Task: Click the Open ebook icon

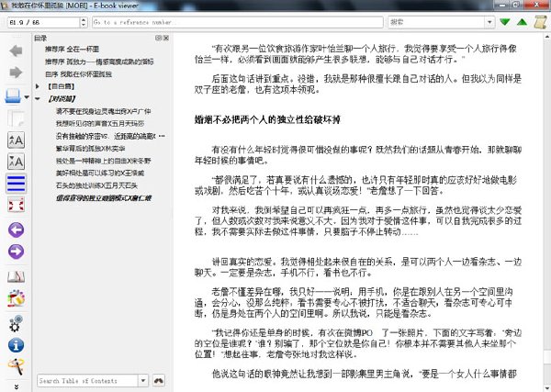Action: click(x=13, y=96)
